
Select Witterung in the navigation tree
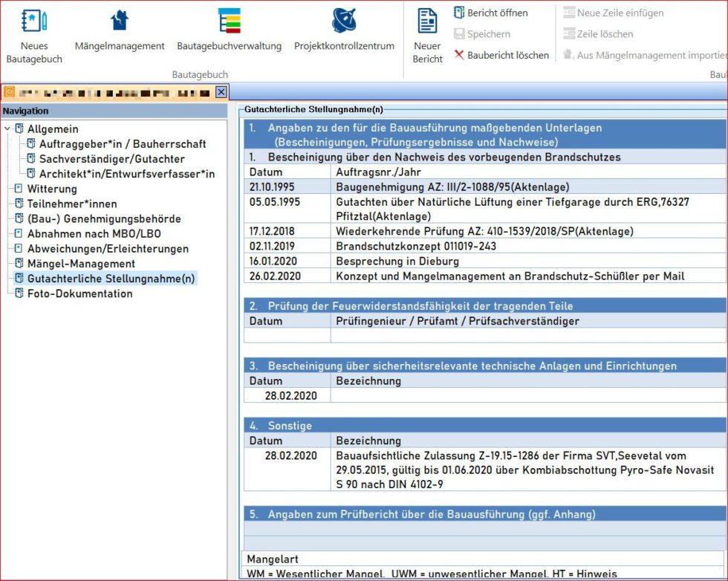[x=52, y=189]
